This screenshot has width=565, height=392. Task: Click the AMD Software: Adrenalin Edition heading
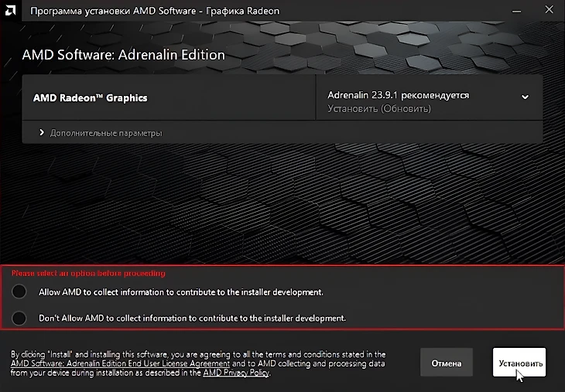pyautogui.click(x=123, y=55)
